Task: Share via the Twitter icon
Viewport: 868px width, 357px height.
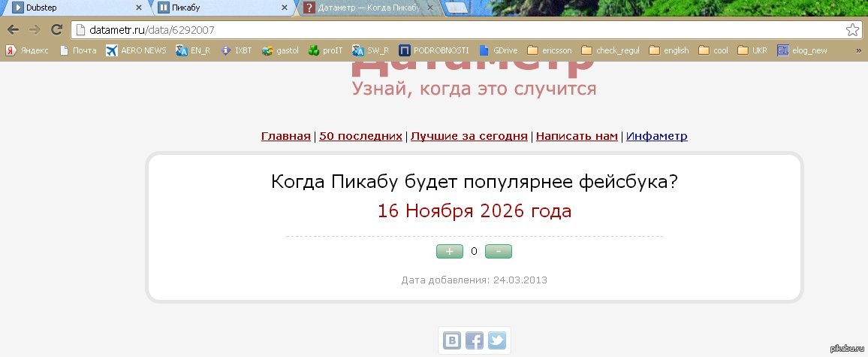Action: 497,340
